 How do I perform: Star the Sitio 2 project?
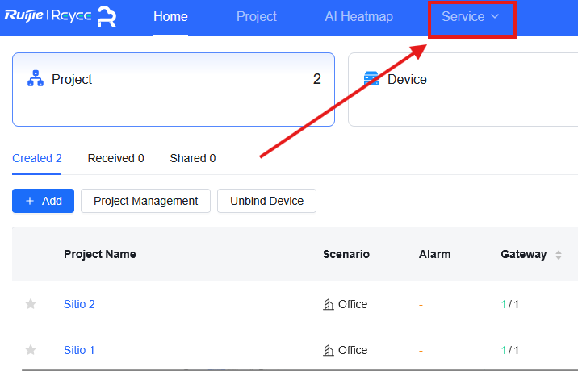click(31, 304)
